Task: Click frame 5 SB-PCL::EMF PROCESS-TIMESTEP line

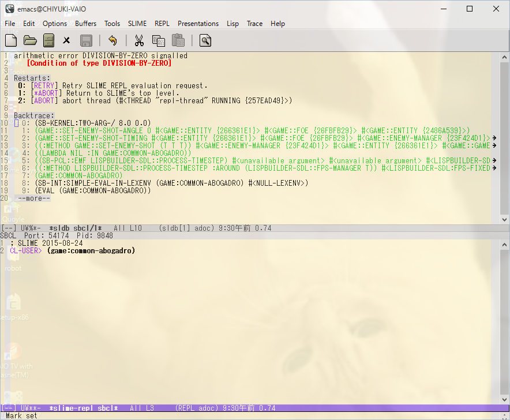Action: pos(262,160)
